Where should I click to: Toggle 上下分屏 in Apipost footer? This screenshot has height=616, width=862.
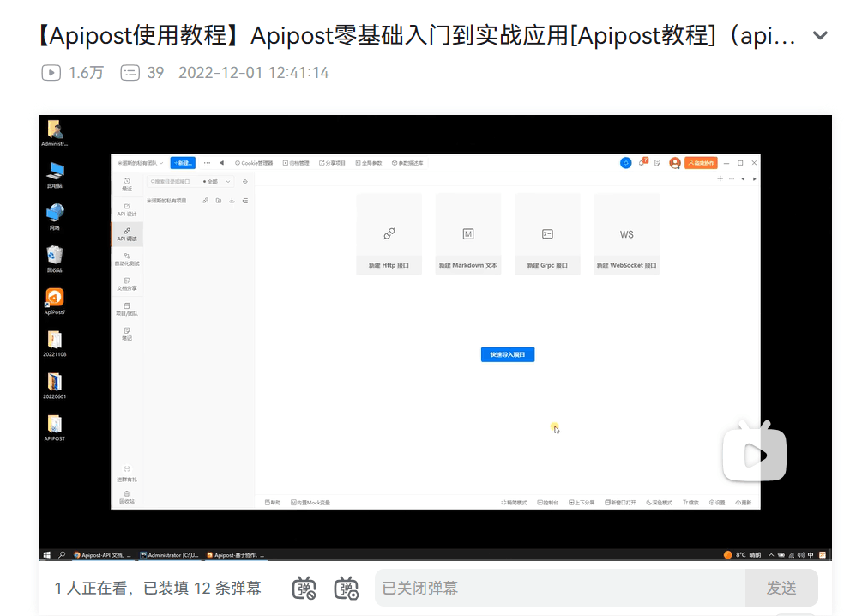click(582, 502)
